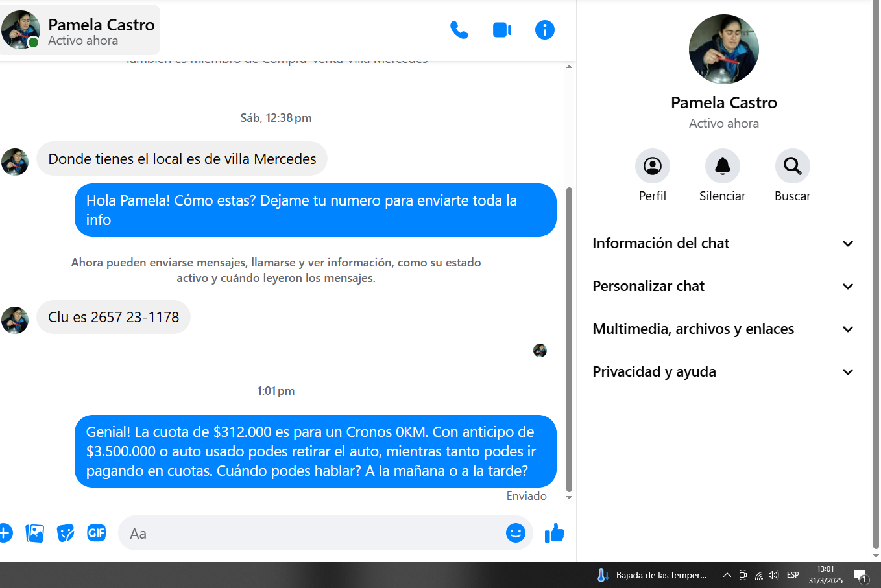Open the taskbar clock showing 13:01
The width and height of the screenshot is (881, 588).
point(826,575)
